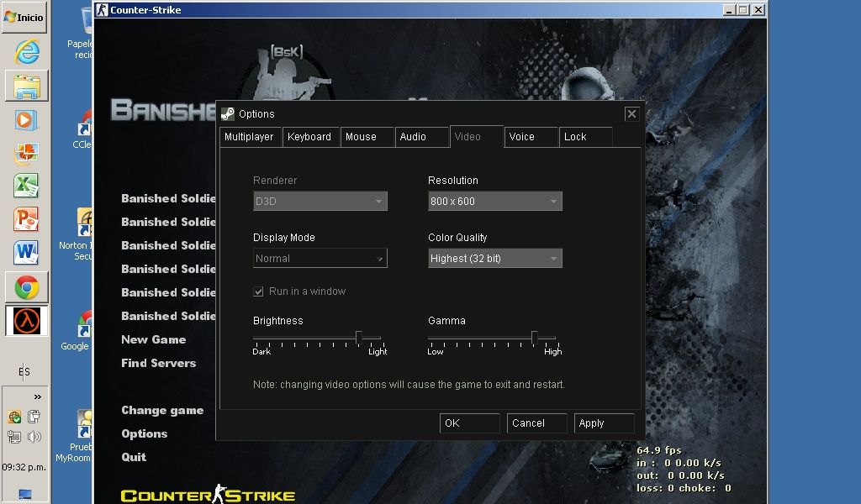
Task: Click the Half-Life lambda taskbar icon
Action: tap(27, 321)
